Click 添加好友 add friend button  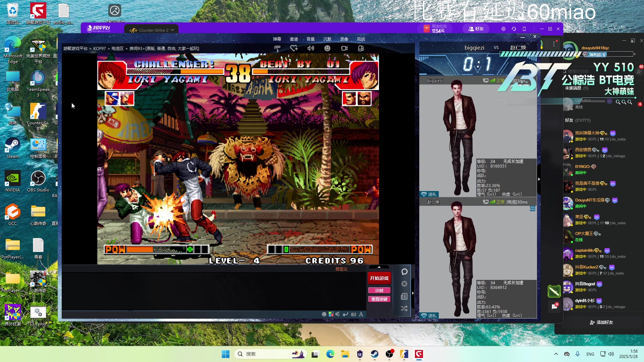pos(602,322)
